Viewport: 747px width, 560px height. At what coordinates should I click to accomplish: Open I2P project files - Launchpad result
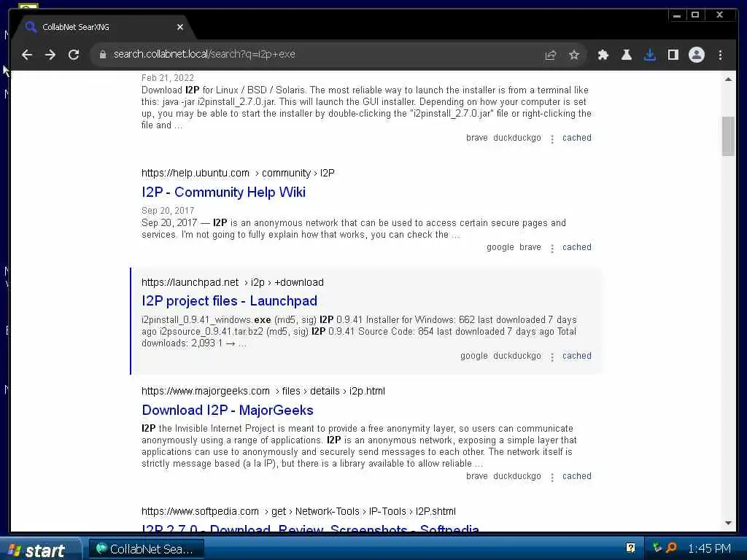click(229, 301)
